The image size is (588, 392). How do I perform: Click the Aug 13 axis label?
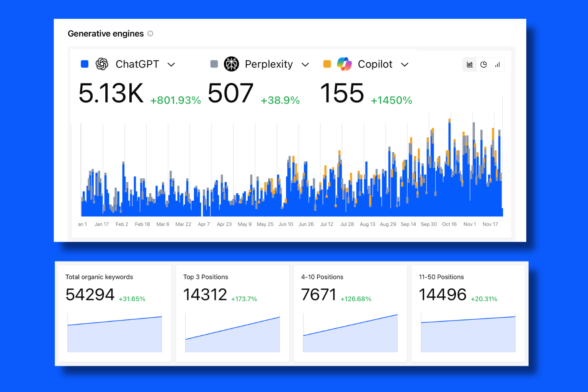(367, 224)
